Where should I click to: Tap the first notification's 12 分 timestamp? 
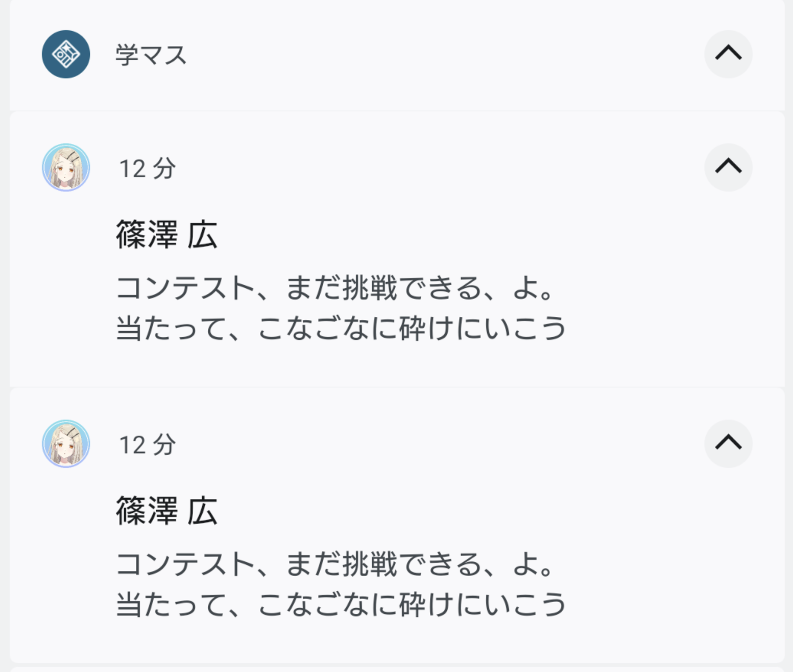click(147, 168)
